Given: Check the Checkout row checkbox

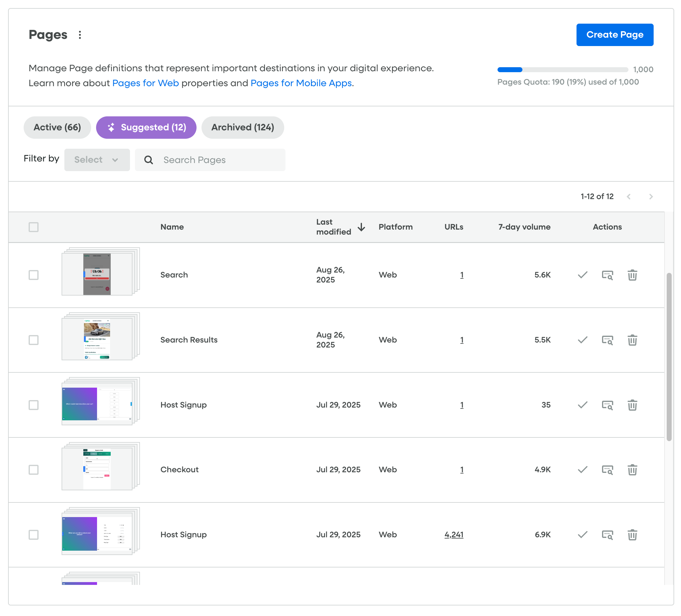Looking at the screenshot, I should [x=33, y=469].
